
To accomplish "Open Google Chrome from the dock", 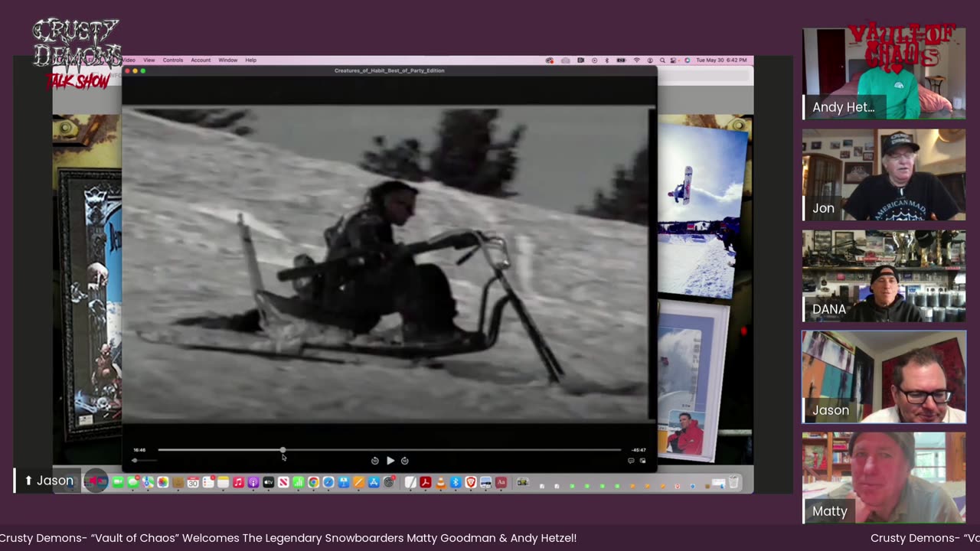I will point(313,482).
